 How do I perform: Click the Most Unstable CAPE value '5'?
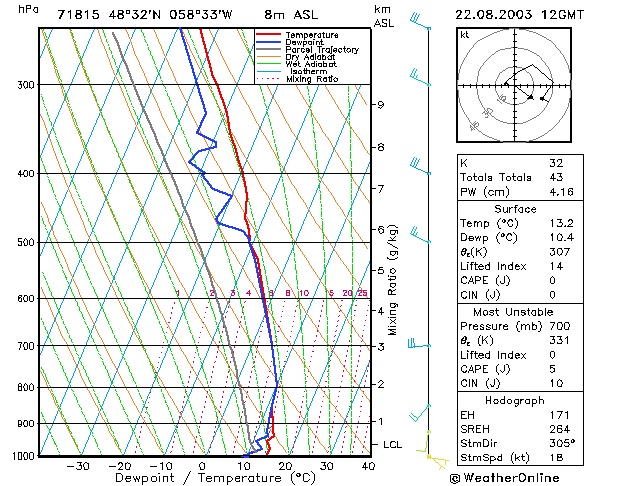(553, 369)
